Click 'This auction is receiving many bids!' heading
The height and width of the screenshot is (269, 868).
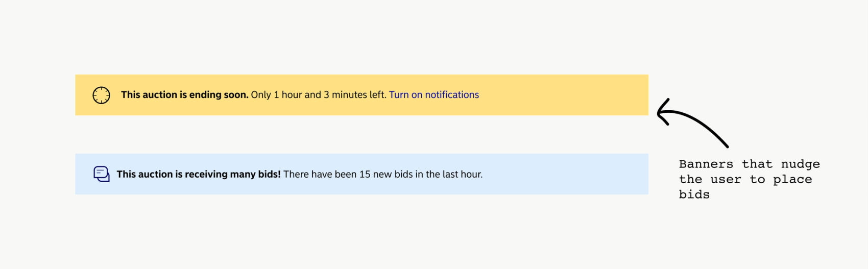click(x=199, y=175)
